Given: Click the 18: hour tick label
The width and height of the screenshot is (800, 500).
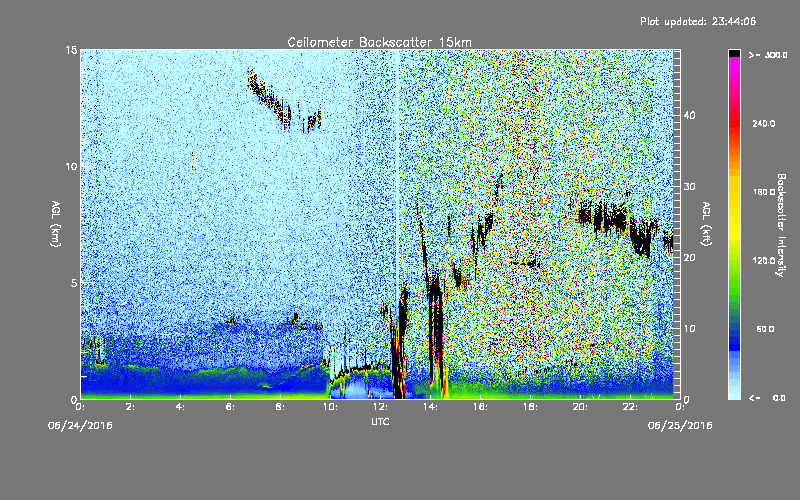Looking at the screenshot, I should point(530,407).
